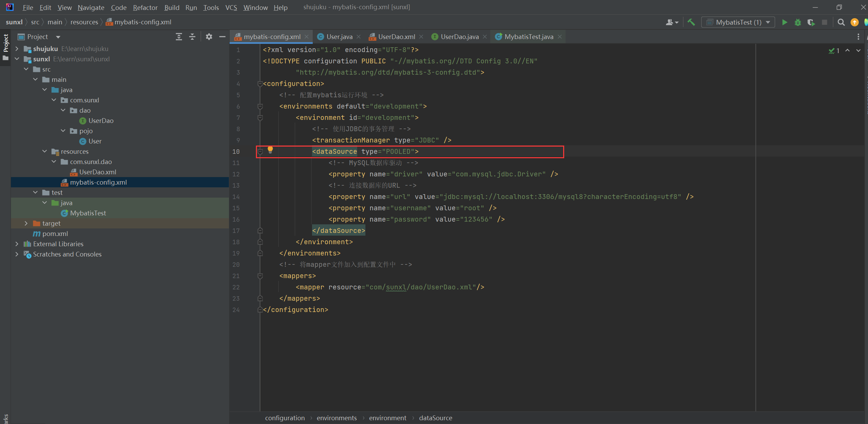
Task: Click dataSource breadcrumb at bottom
Action: pyautogui.click(x=435, y=418)
